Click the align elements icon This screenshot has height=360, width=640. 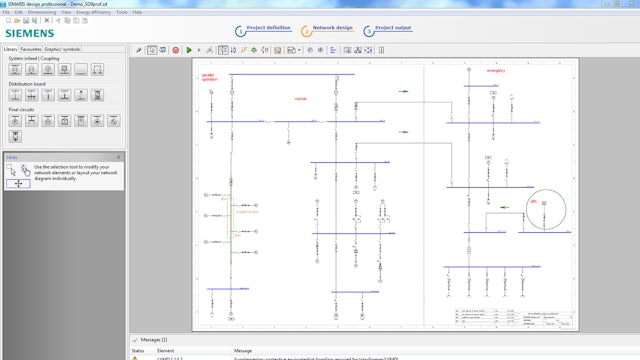coord(333,50)
